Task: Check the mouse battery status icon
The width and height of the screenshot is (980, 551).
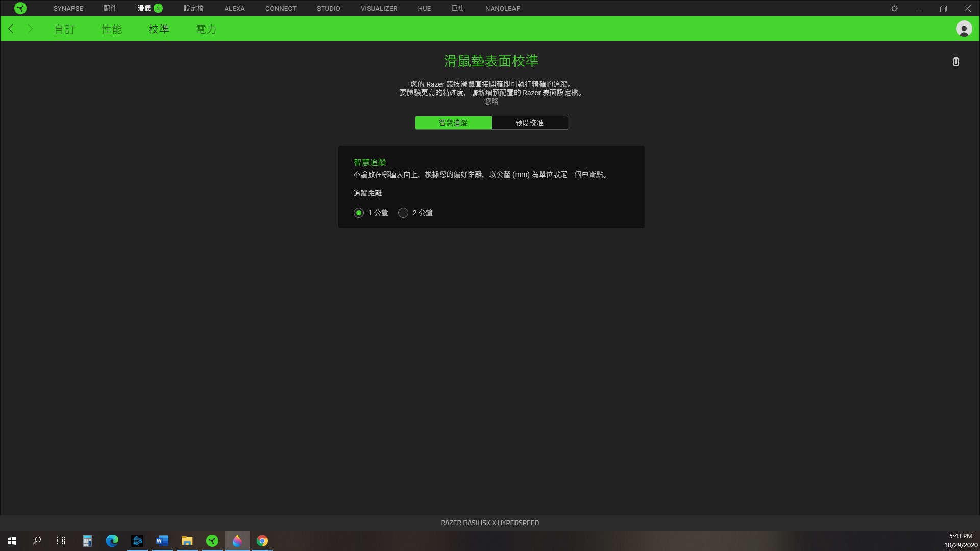Action: pos(956,61)
